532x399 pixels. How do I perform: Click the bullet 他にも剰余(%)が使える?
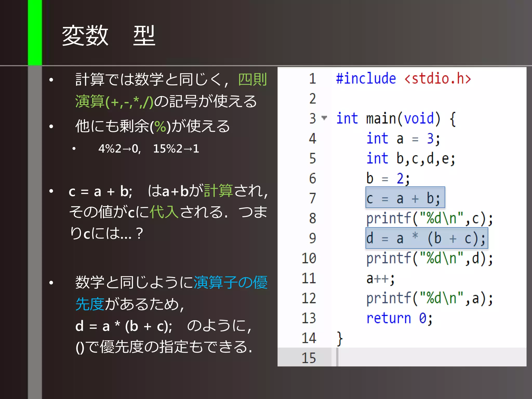click(x=152, y=127)
